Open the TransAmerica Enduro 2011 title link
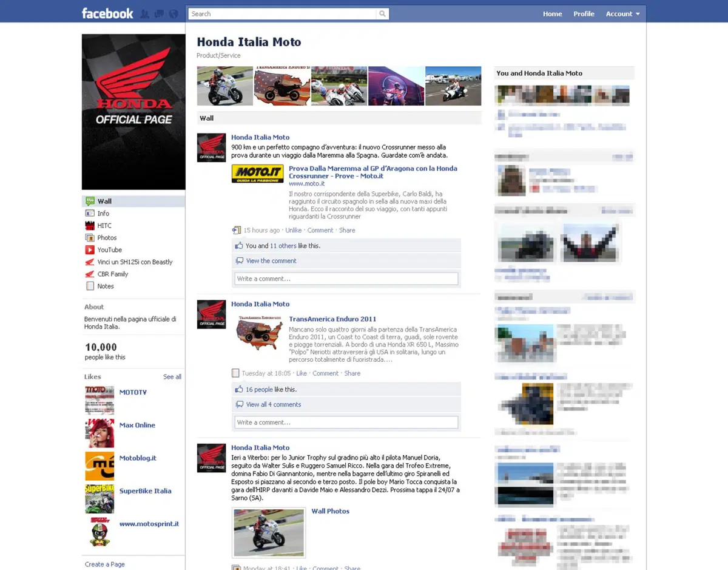The image size is (728, 570). click(332, 319)
